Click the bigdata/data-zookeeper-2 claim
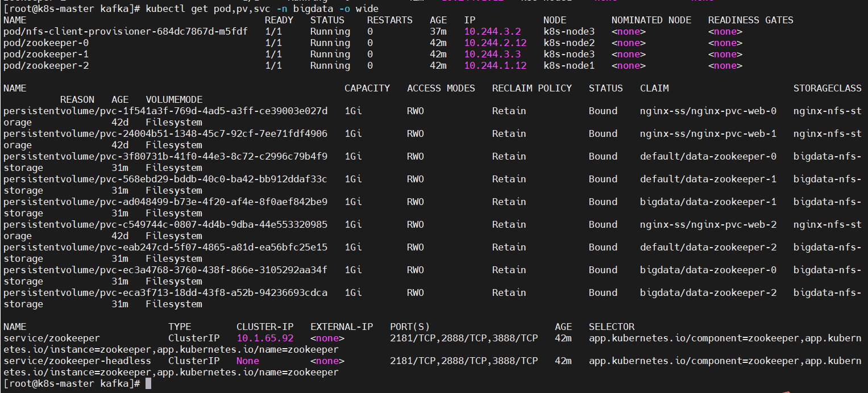868x393 pixels. (x=708, y=293)
